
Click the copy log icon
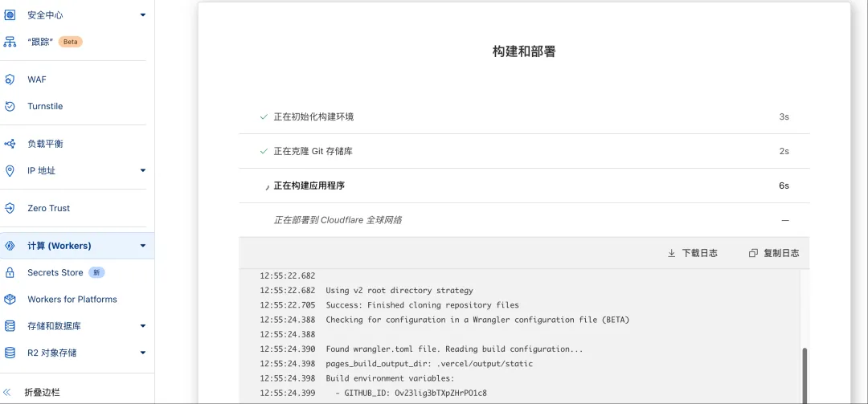coord(753,253)
